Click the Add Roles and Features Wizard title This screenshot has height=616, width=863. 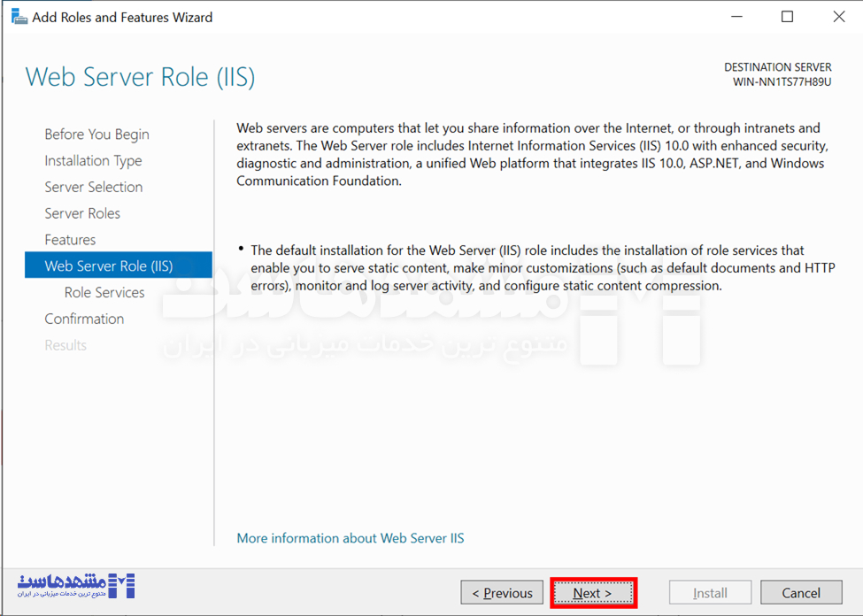(x=122, y=17)
